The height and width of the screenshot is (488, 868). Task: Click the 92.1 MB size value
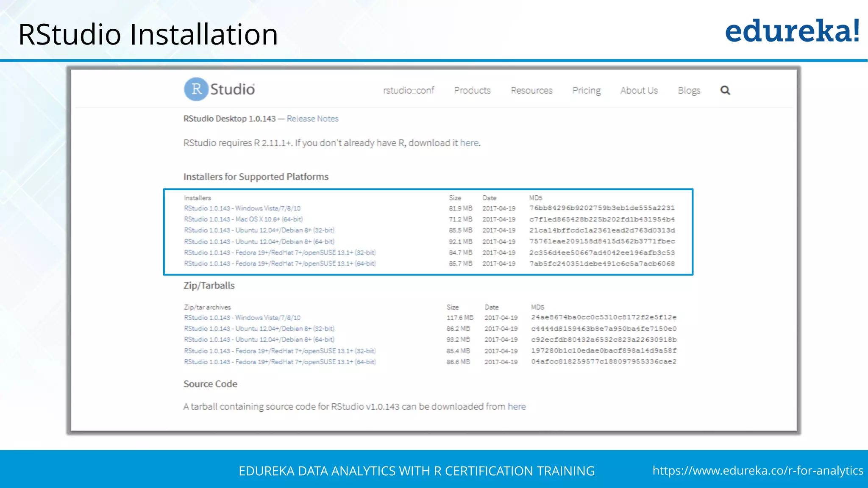coord(461,241)
